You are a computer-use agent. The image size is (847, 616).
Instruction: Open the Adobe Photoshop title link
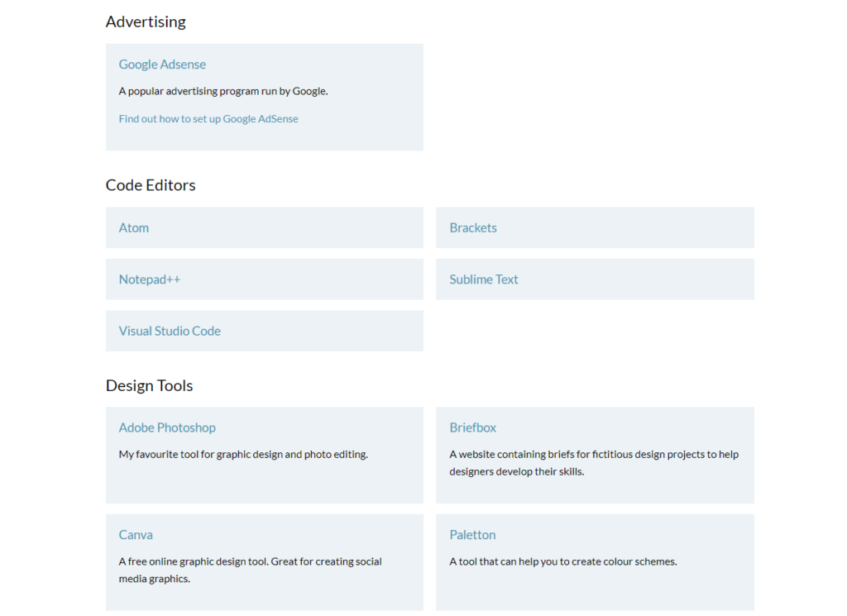[x=167, y=427]
